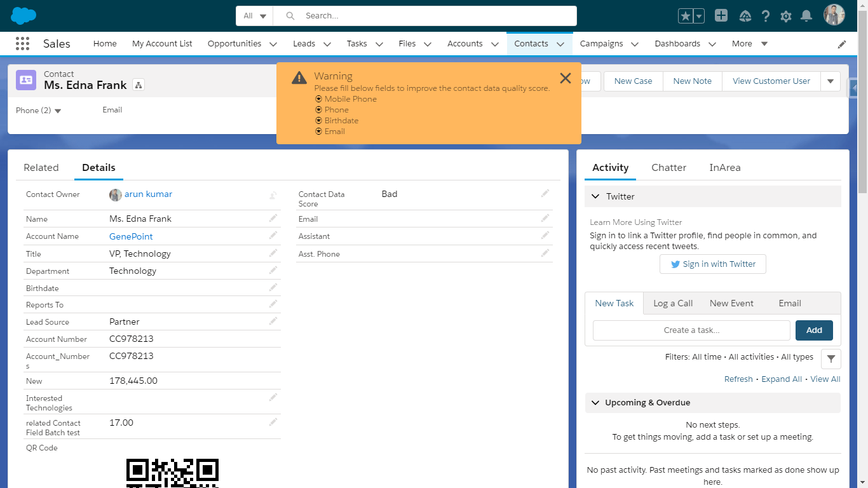Open the user profile avatar

(x=834, y=15)
